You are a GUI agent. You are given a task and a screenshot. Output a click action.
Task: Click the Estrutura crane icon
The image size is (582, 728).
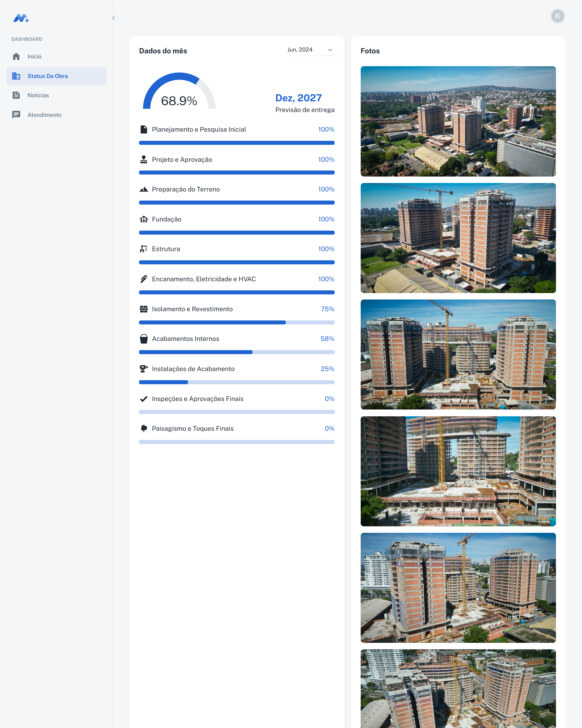pyautogui.click(x=144, y=249)
